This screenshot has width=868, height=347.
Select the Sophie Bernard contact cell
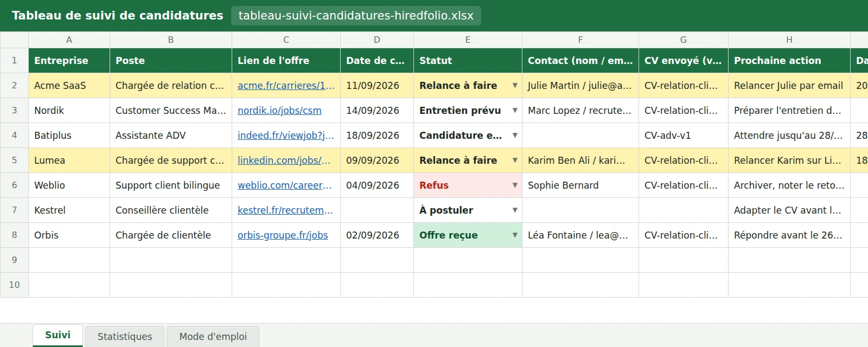pyautogui.click(x=580, y=185)
